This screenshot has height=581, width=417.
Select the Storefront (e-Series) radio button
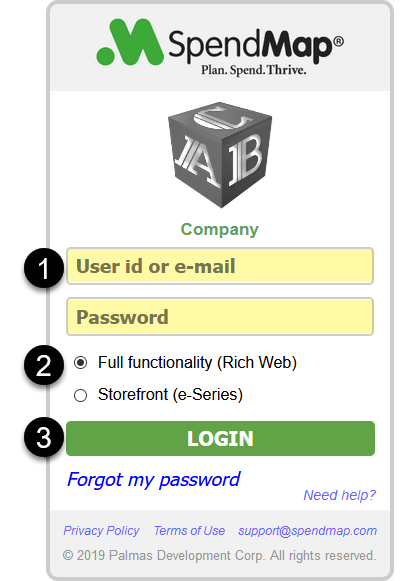coord(80,395)
